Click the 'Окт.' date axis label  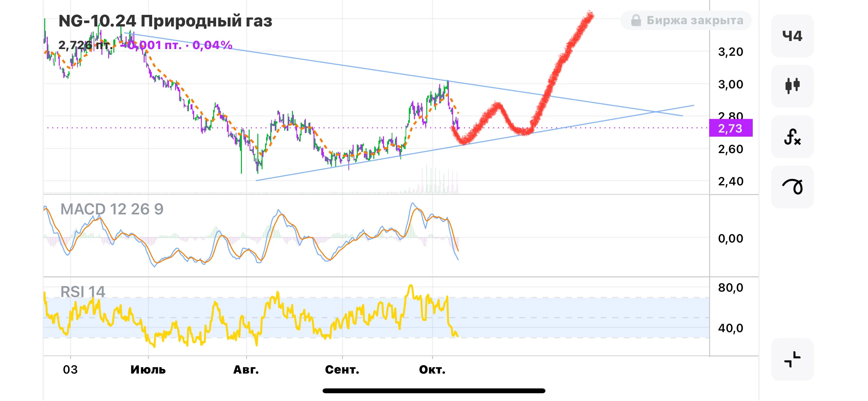coord(432,370)
